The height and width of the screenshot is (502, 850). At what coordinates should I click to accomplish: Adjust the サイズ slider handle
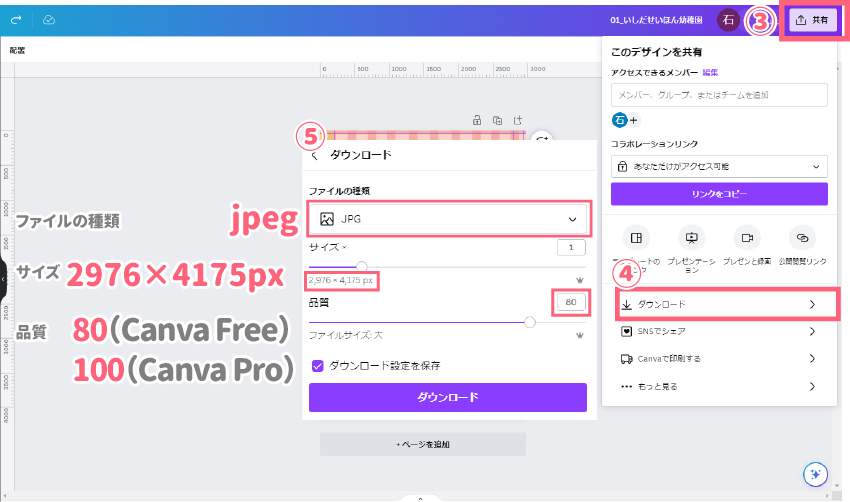coord(362,266)
